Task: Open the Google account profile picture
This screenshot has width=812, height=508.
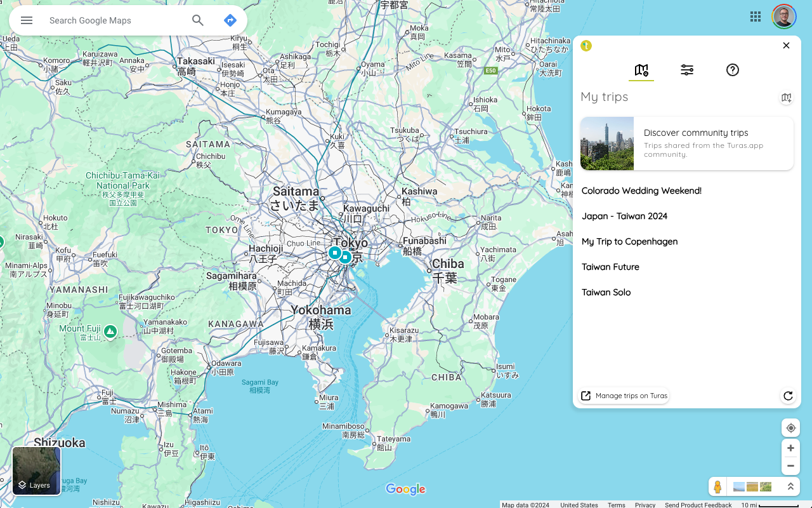Action: click(x=784, y=17)
